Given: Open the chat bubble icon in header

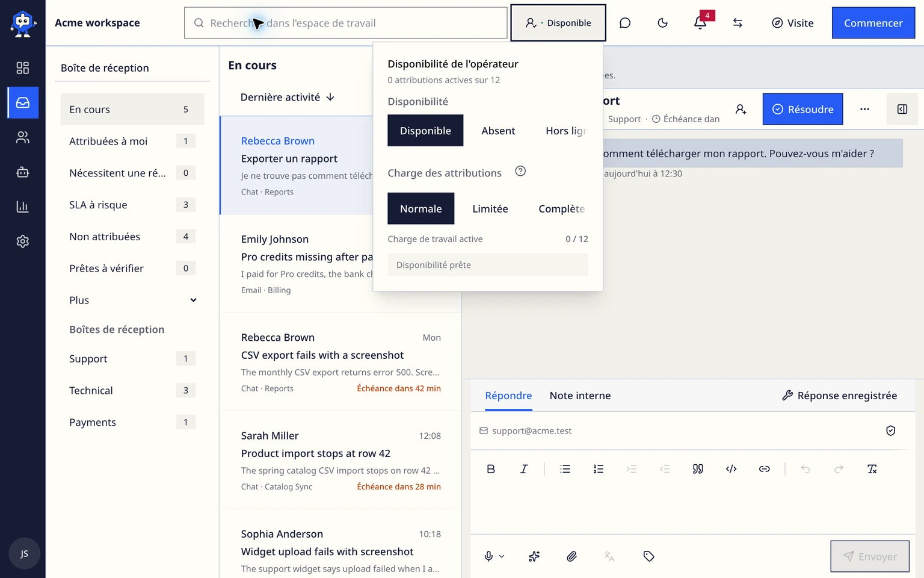Looking at the screenshot, I should [625, 23].
